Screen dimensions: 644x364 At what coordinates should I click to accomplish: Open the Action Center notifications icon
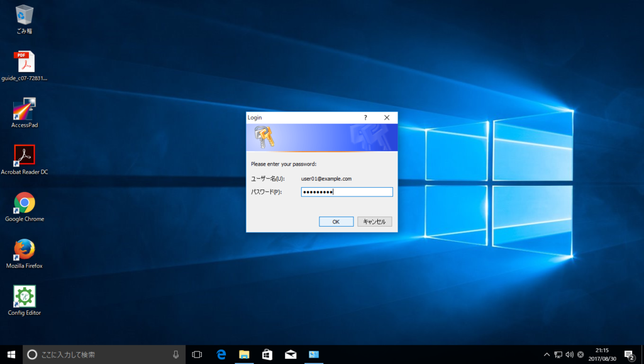click(630, 355)
